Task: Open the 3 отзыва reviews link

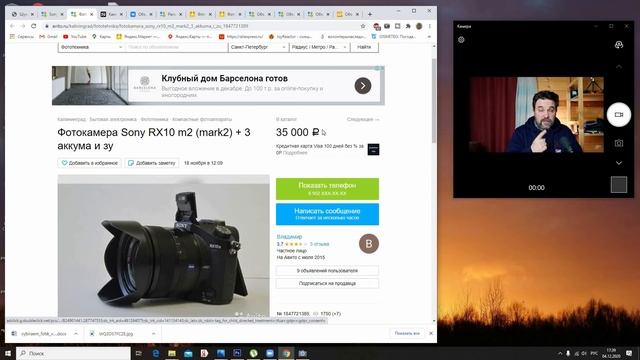Action: (319, 244)
